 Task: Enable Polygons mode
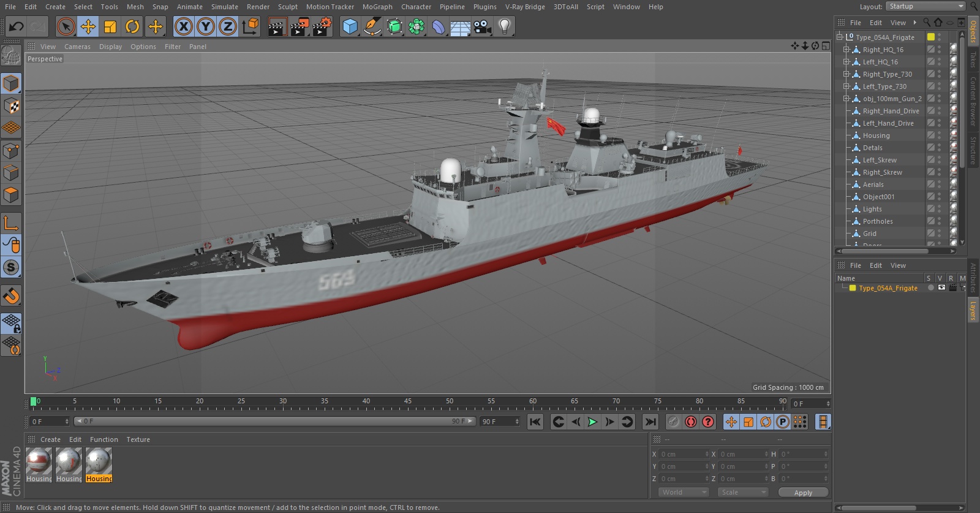tap(11, 195)
